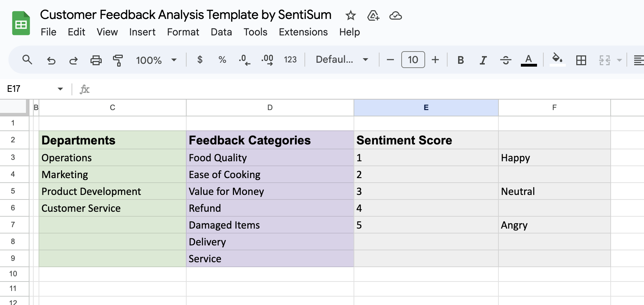Format selection as currency
Screen dimensions: 644x305
pyautogui.click(x=200, y=60)
